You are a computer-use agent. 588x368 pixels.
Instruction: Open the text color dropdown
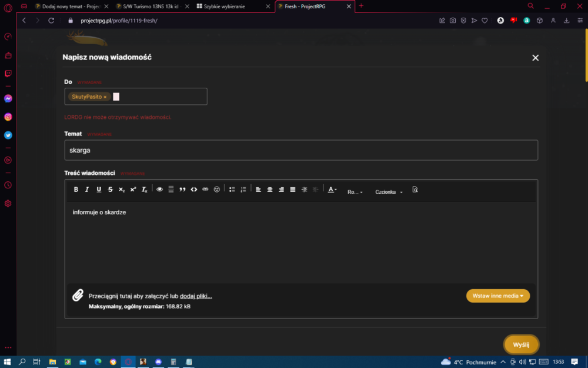click(332, 190)
